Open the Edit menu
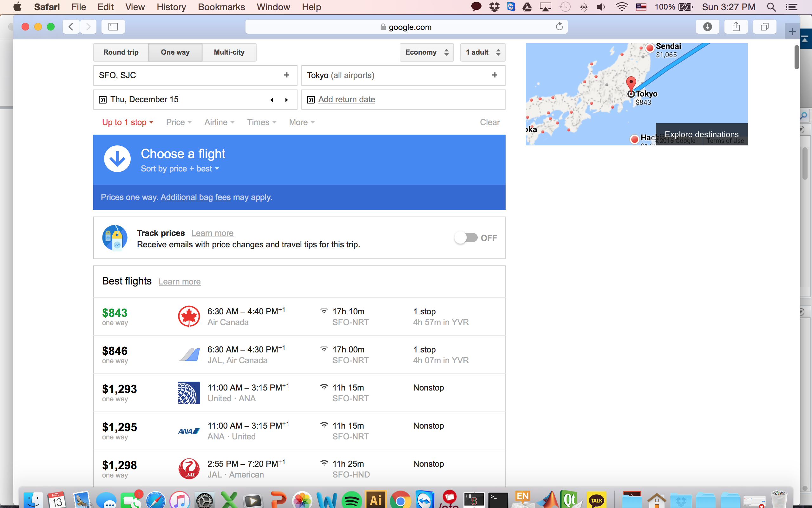The height and width of the screenshot is (508, 812). 105,7
